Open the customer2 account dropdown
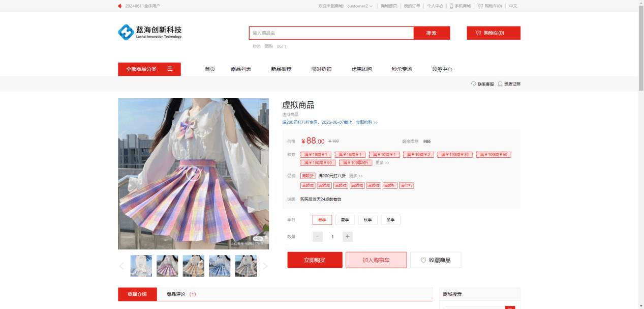The width and height of the screenshot is (644, 309). point(360,6)
